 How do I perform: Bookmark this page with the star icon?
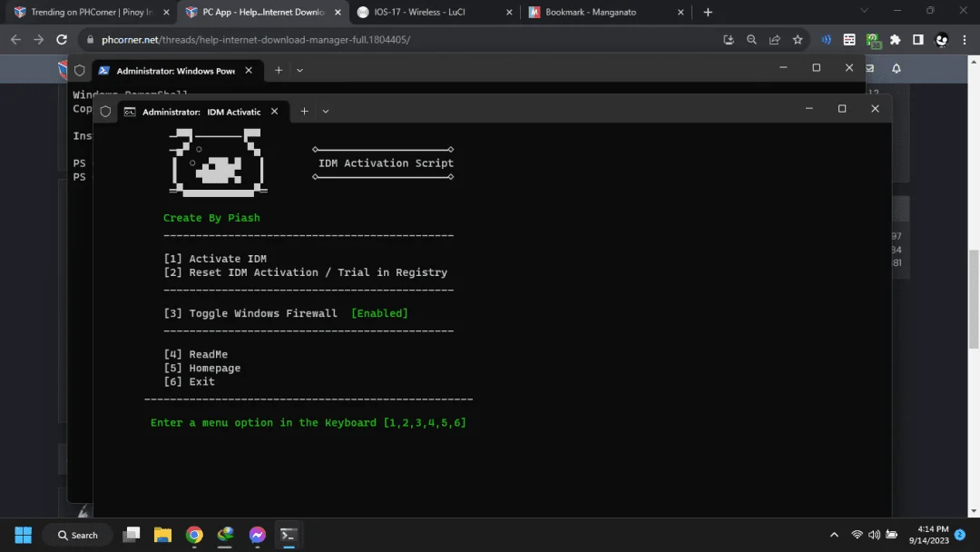pos(798,39)
